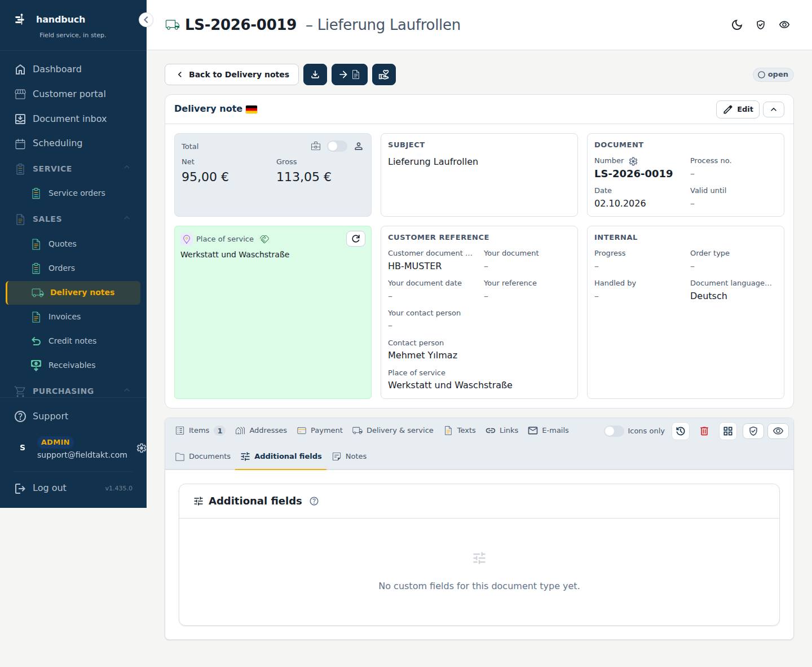Toggle dark mode moon icon
This screenshot has height=667, width=812.
tap(737, 25)
